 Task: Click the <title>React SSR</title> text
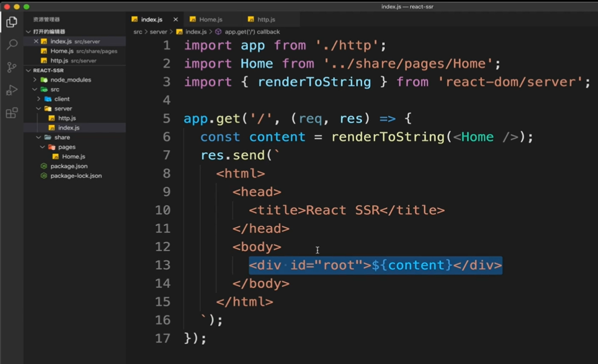coord(347,210)
